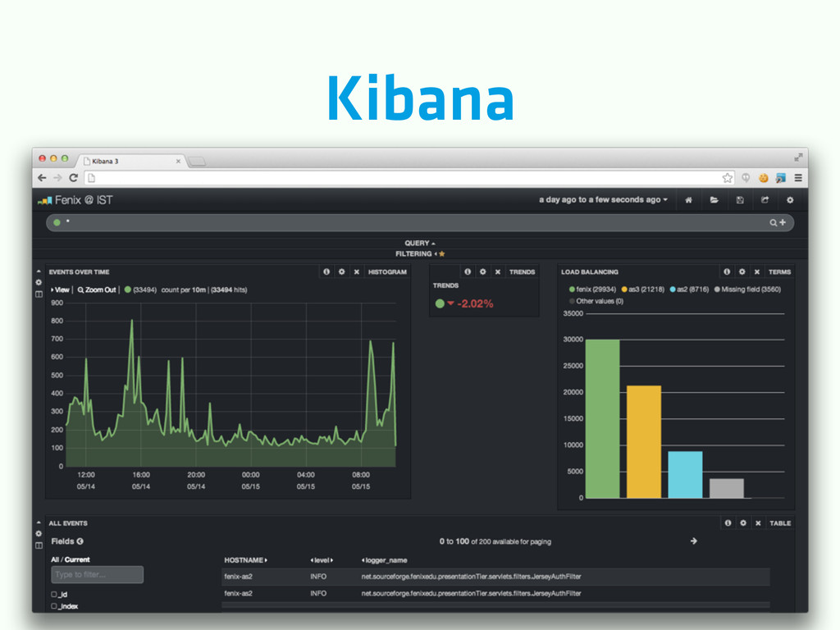Add new query with plus icon
This screenshot has height=630, width=840.
pos(783,222)
